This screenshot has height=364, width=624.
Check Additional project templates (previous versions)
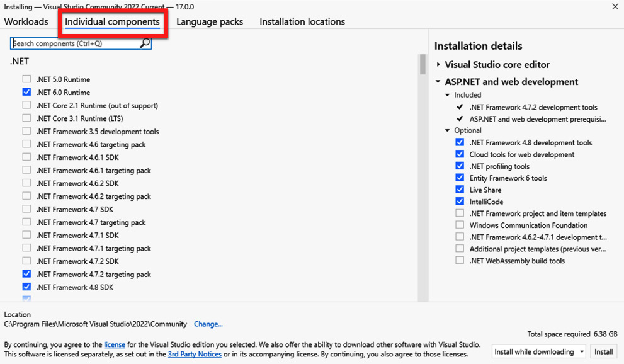(x=460, y=249)
